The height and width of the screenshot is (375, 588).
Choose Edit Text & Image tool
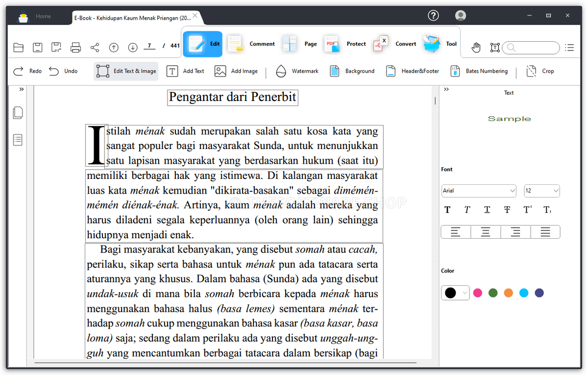click(126, 71)
